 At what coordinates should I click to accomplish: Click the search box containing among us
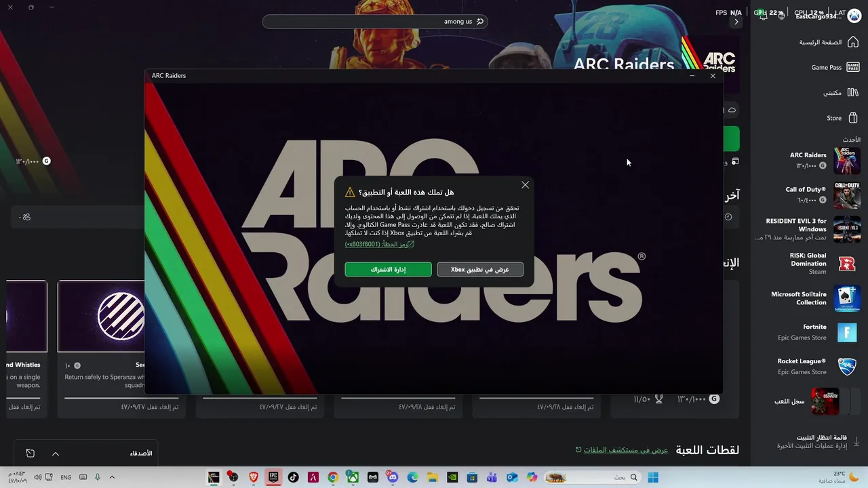(375, 22)
